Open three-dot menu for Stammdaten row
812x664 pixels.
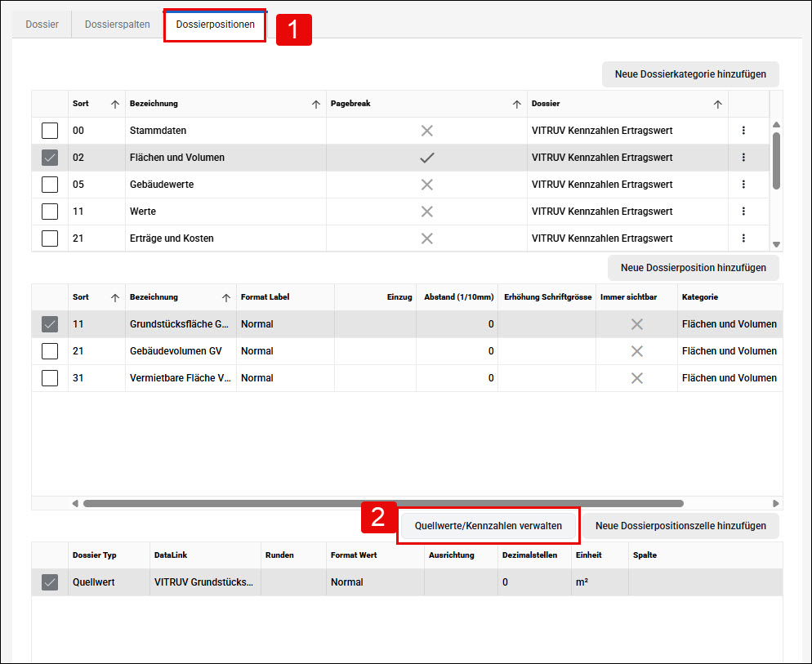point(743,131)
